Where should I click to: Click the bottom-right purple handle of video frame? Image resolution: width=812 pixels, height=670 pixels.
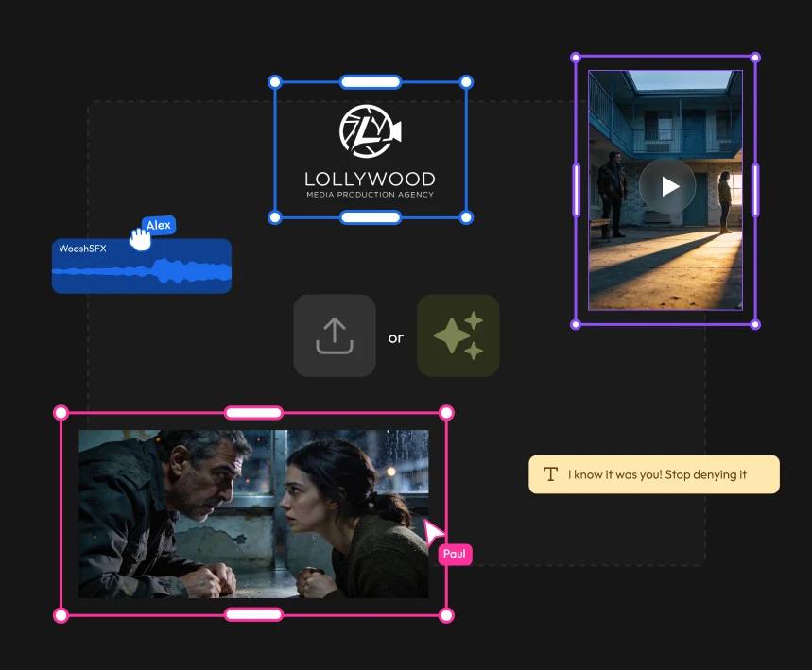coord(755,325)
